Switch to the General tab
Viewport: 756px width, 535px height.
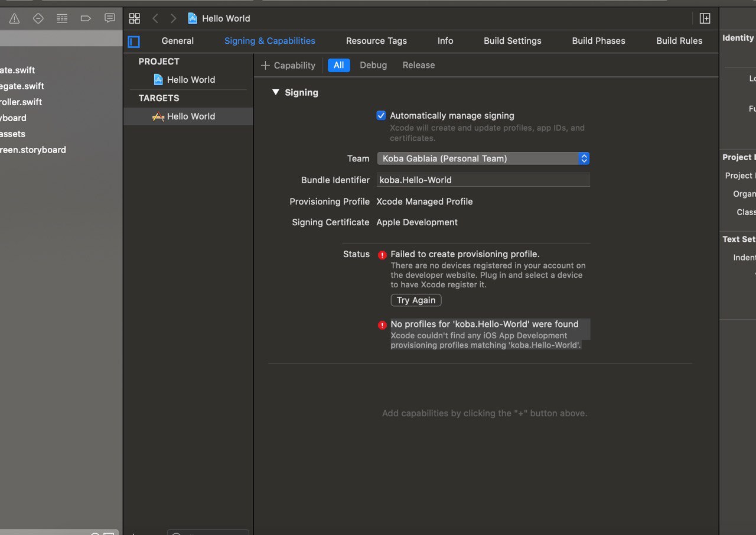coord(177,41)
